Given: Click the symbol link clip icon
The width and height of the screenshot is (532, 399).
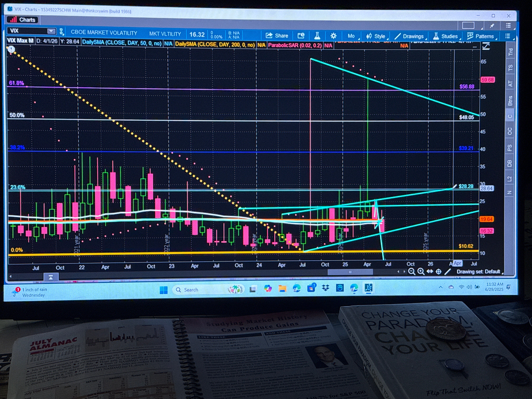Looking at the screenshot, I should click(61, 32).
